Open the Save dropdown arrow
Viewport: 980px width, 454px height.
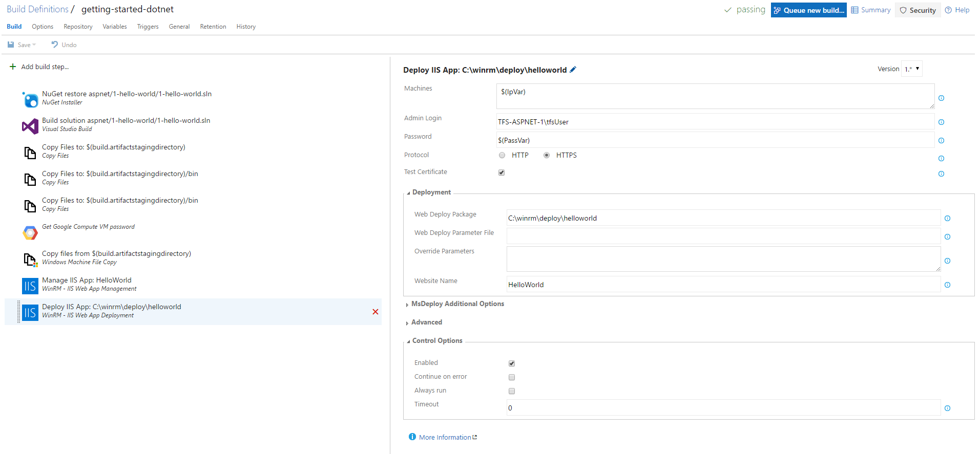(34, 45)
